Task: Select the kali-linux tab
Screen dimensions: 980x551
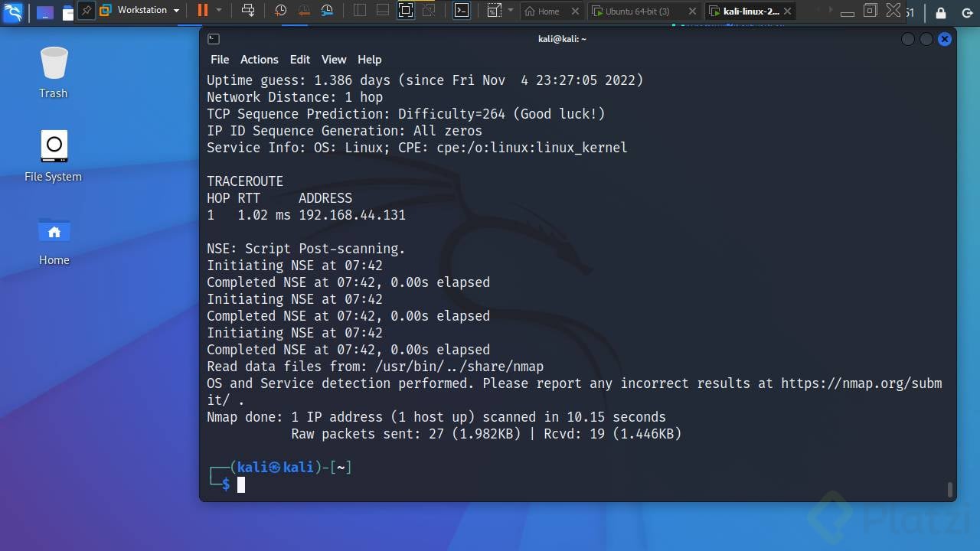Action: point(745,11)
